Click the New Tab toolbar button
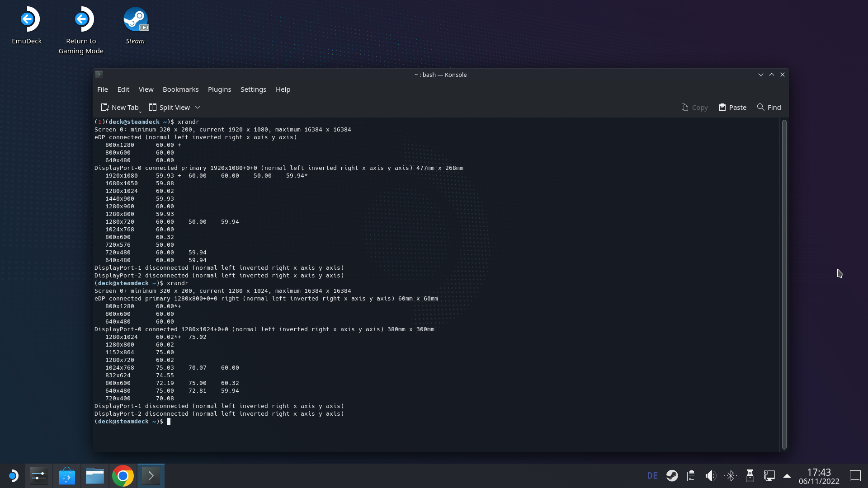 pos(120,108)
